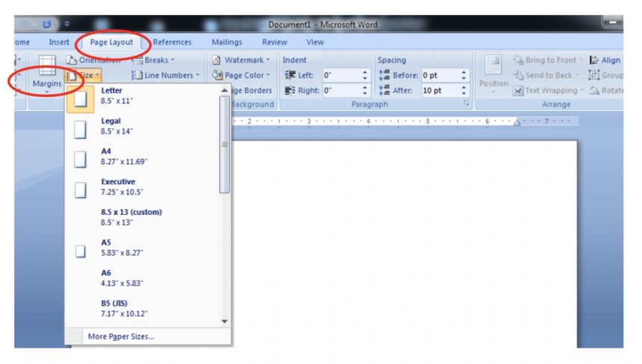Click the Breaks icon
Viewport: 642px width, 364px height.
(x=137, y=60)
